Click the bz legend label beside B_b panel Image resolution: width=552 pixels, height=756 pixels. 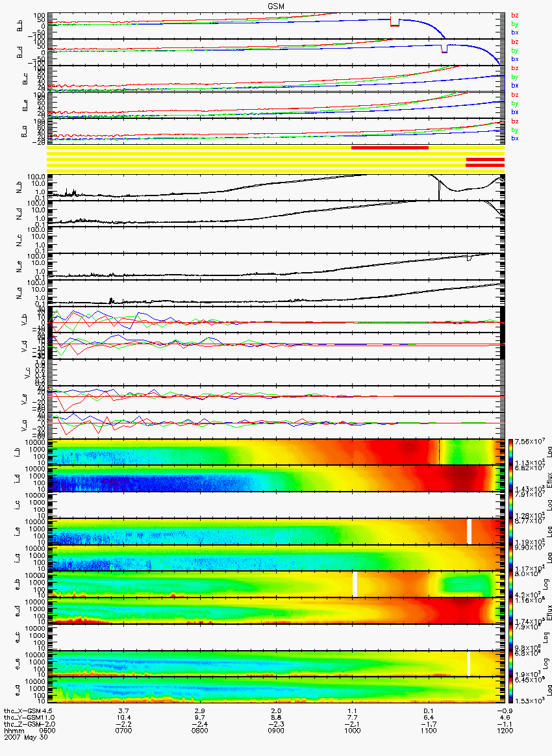click(515, 16)
